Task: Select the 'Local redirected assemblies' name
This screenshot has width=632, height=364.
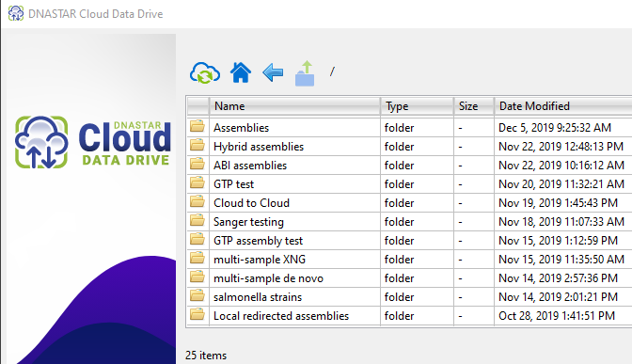Action: point(281,316)
